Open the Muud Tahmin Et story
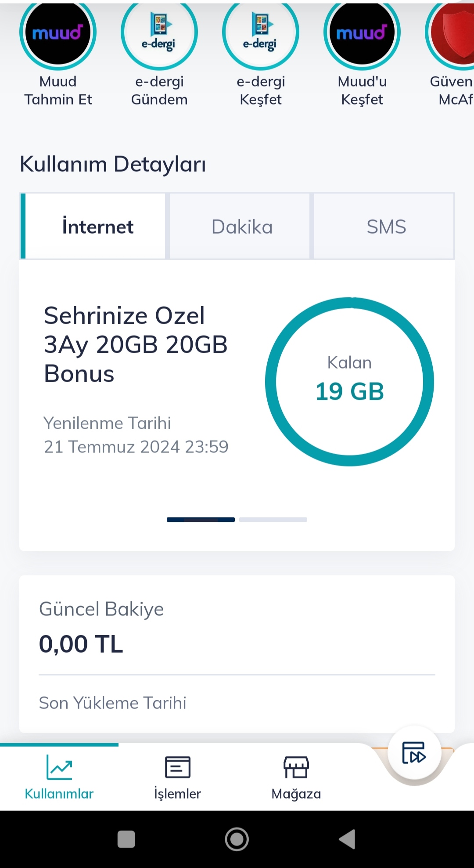This screenshot has height=868, width=474. 58,33
